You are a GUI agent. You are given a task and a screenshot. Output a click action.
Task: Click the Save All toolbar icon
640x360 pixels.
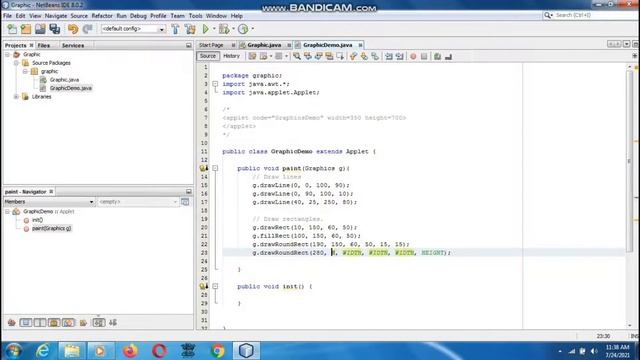tap(55, 29)
